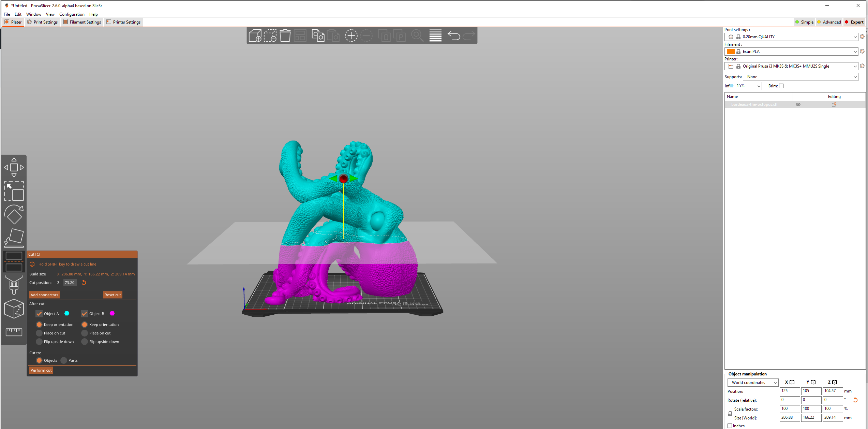Image resolution: width=868 pixels, height=429 pixels.
Task: Select Flip upside down for Object B
Action: click(85, 342)
